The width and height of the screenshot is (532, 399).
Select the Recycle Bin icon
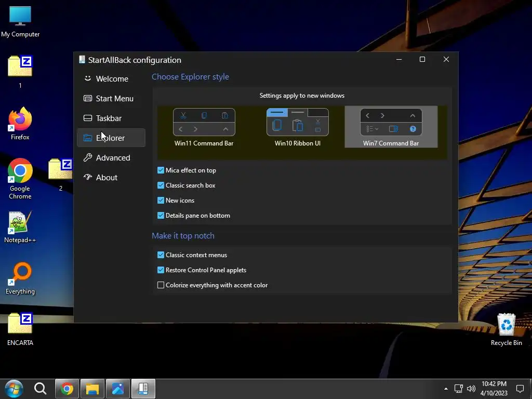(506, 329)
